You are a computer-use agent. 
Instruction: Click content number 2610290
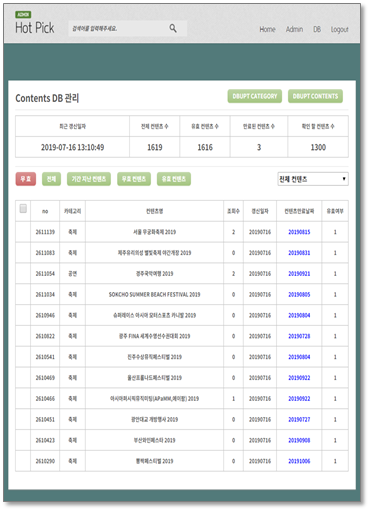pyautogui.click(x=45, y=461)
